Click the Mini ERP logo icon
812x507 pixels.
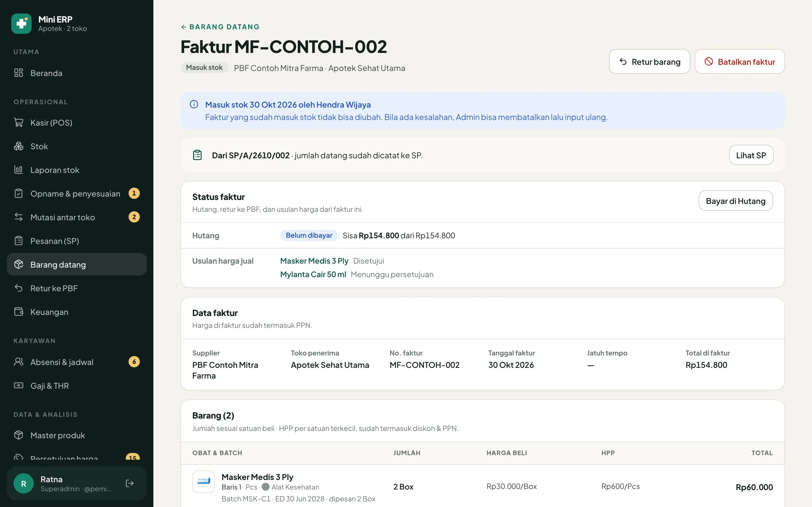[21, 23]
